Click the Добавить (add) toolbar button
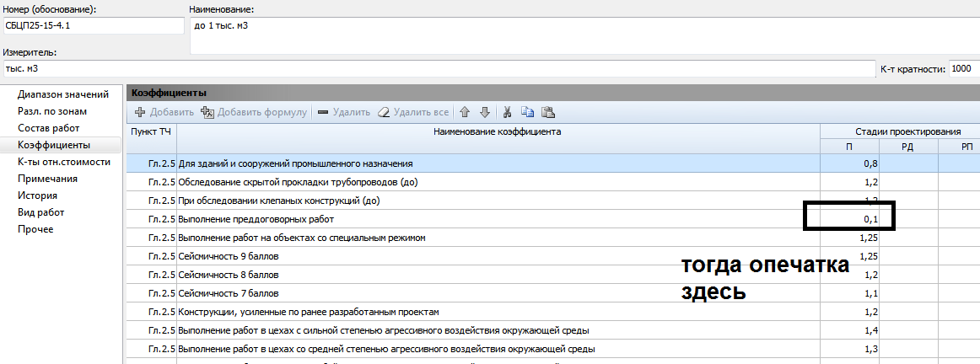Image resolution: width=980 pixels, height=364 pixels. [x=164, y=112]
